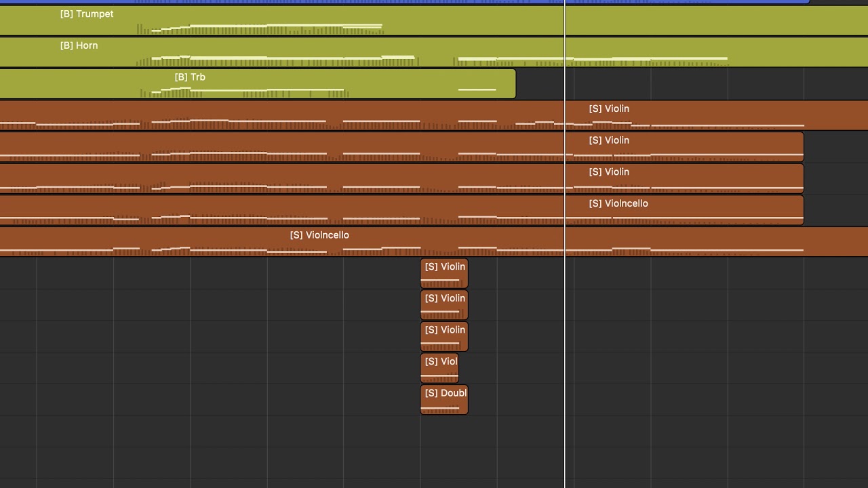
Task: Select the uppermost short [S] Violin clip
Action: click(444, 273)
